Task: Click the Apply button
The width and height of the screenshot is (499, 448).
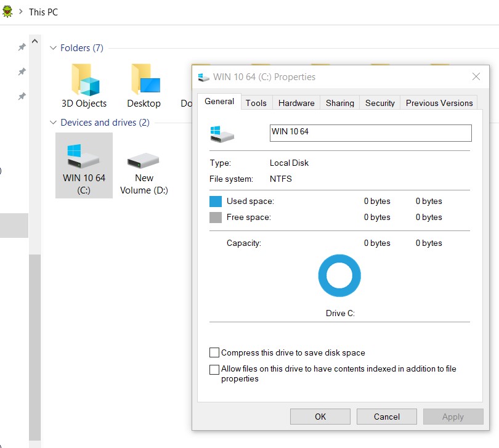Action: (453, 417)
